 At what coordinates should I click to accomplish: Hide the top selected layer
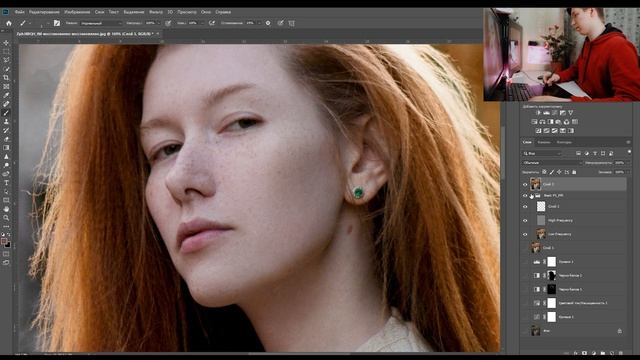point(525,184)
